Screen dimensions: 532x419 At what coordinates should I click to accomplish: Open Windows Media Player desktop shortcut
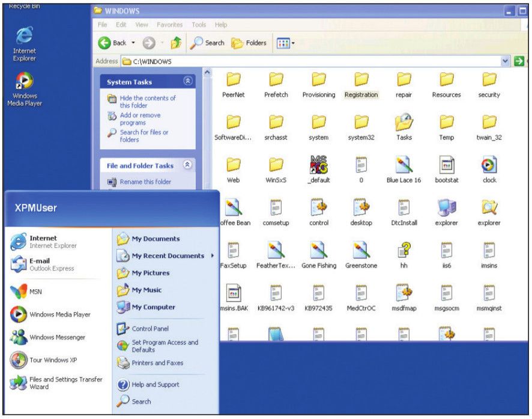click(x=25, y=82)
